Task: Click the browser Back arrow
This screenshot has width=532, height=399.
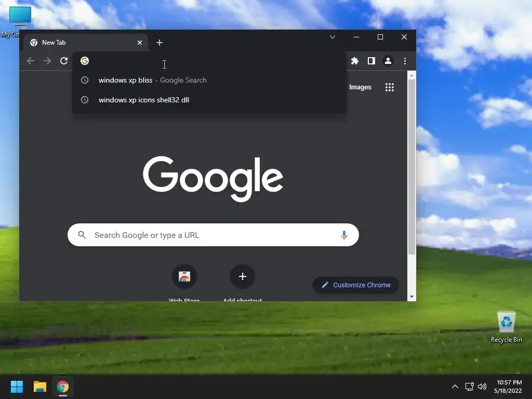Action: click(31, 61)
